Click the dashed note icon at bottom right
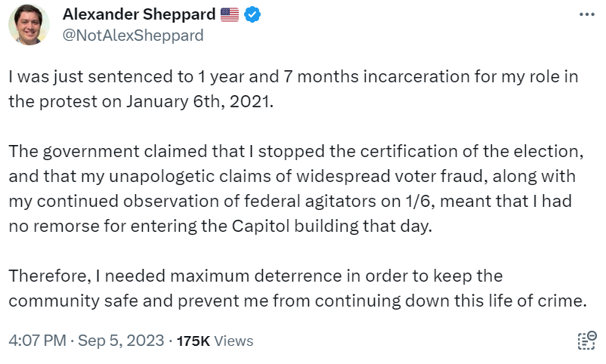This screenshot has width=606, height=364. [586, 341]
